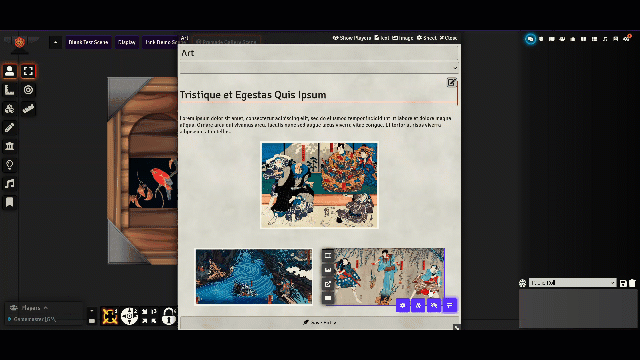The height and width of the screenshot is (360, 640).
Task: Click the Art title input field
Action: 319,53
